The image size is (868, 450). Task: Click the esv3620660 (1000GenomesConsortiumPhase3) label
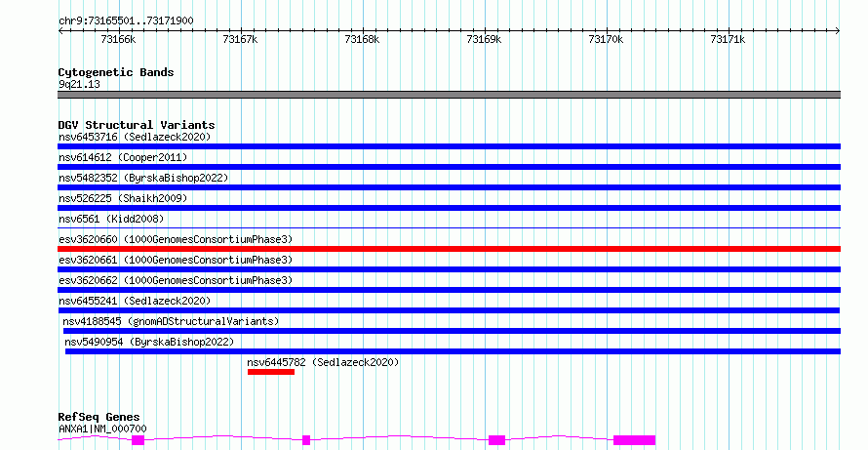(x=176, y=239)
